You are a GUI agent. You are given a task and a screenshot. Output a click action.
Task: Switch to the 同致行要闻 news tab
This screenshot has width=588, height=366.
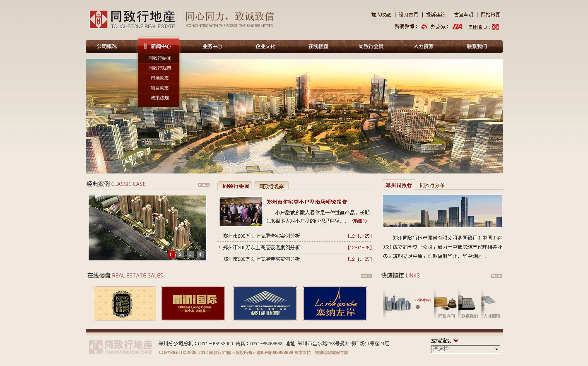click(x=235, y=186)
